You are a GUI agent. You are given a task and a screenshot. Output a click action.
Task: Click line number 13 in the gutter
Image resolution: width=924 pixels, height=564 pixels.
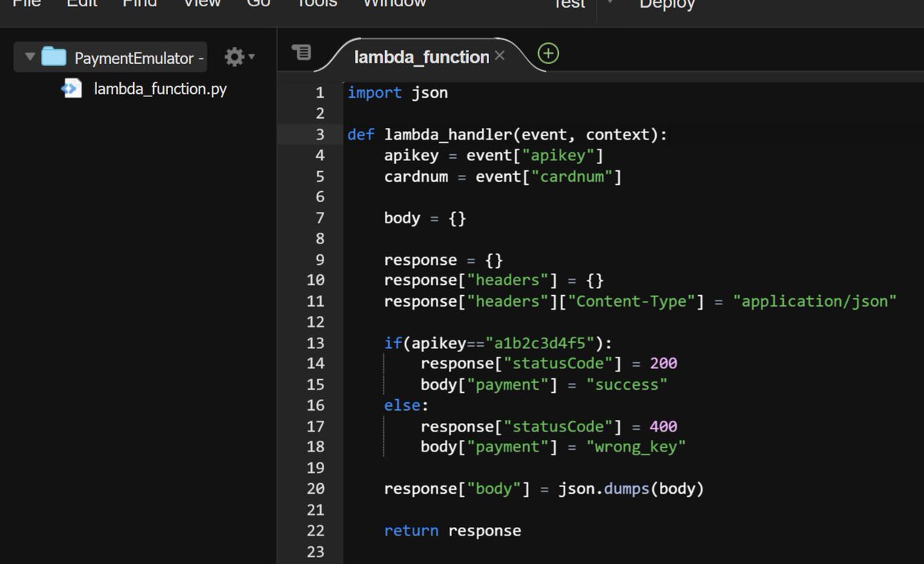[316, 343]
